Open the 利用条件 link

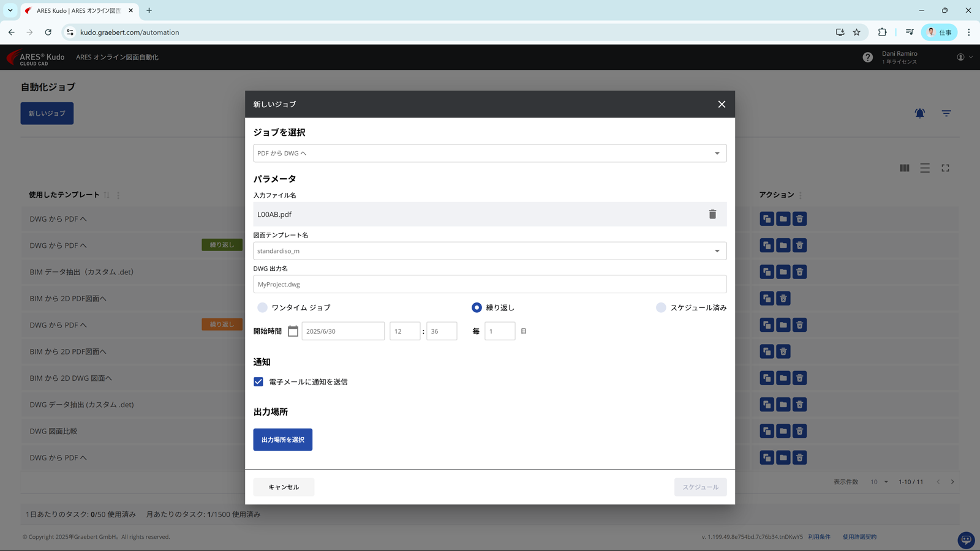pos(819,537)
